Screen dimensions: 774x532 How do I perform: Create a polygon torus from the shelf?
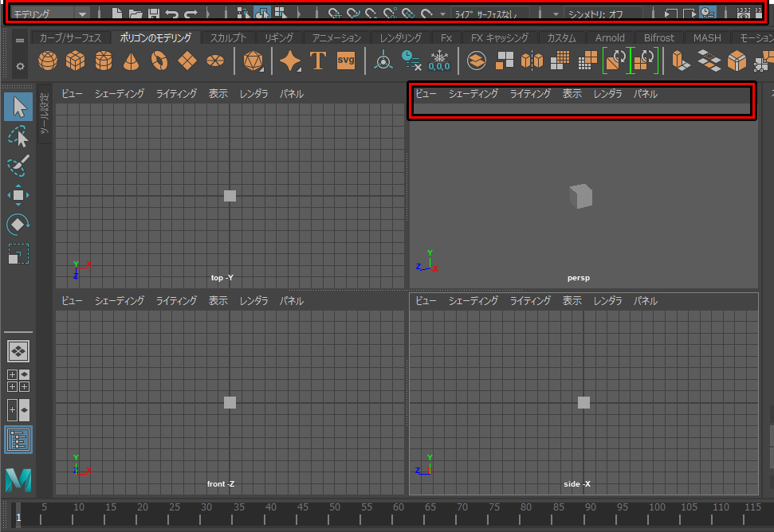pyautogui.click(x=159, y=61)
